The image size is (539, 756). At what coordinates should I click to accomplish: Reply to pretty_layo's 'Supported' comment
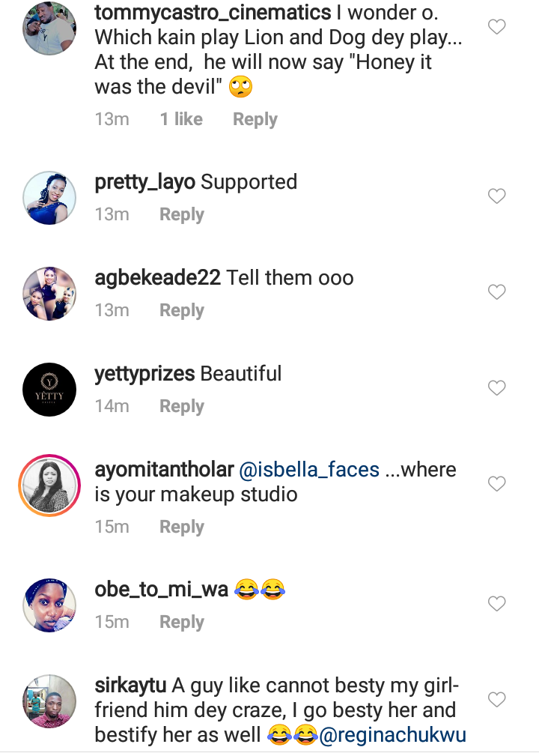click(x=182, y=214)
